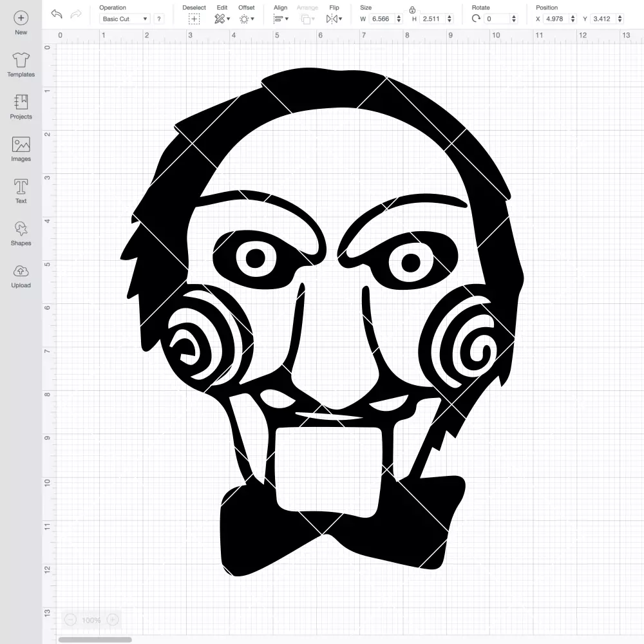Click the Redo arrow

pyautogui.click(x=76, y=14)
